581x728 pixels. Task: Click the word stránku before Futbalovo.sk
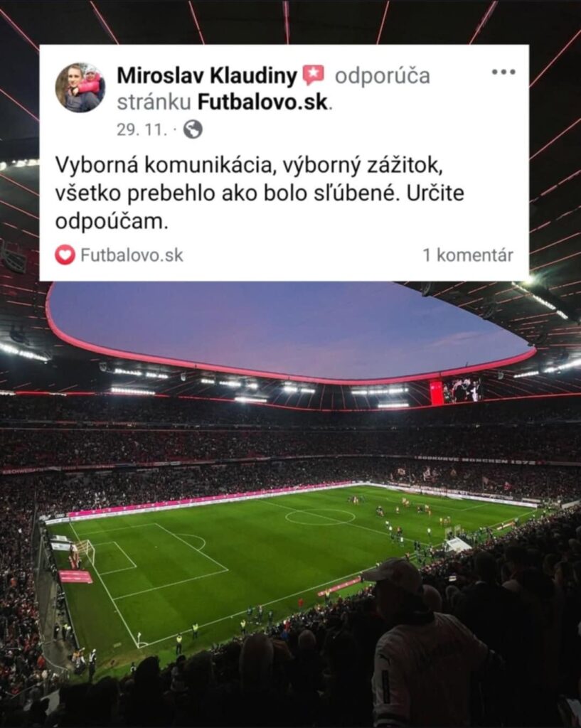pyautogui.click(x=154, y=102)
